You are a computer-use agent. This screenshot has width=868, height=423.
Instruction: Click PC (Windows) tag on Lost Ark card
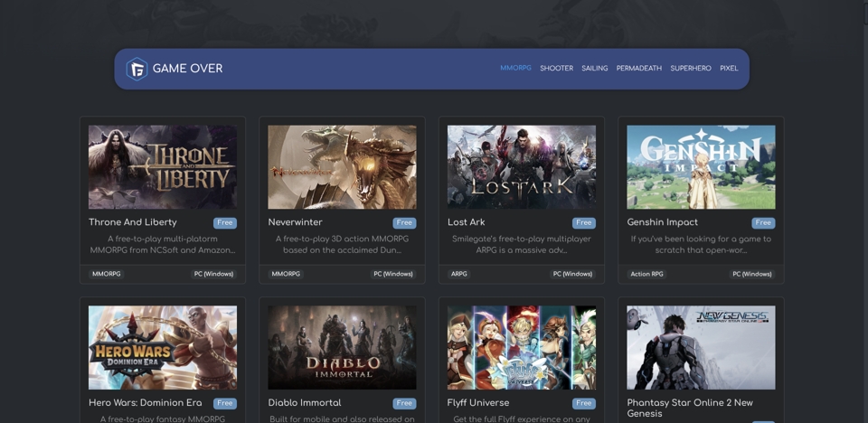tap(572, 274)
